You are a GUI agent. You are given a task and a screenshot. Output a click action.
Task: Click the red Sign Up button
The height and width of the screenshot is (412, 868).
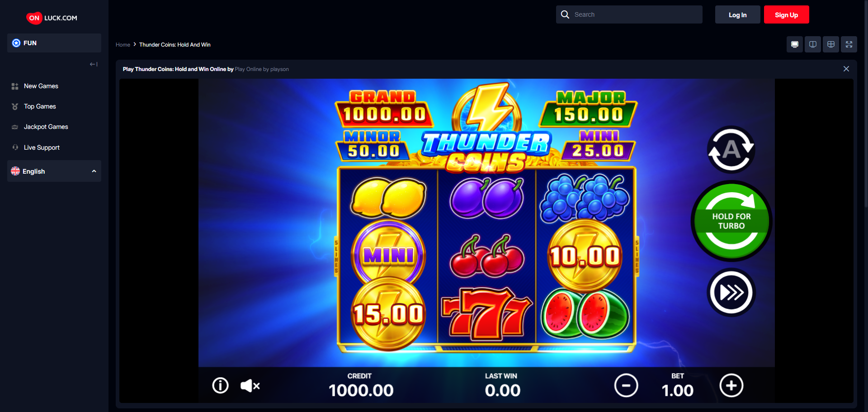click(787, 14)
